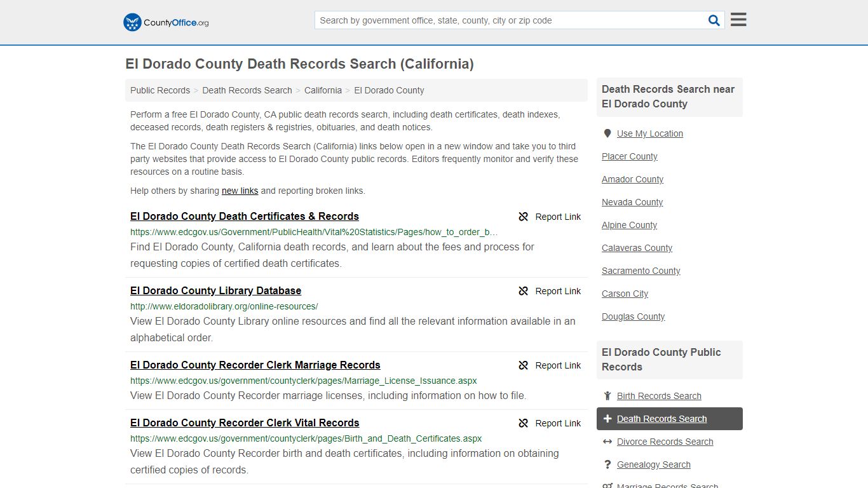Follow the 'new links' hyperlink
This screenshot has width=868, height=488.
click(x=240, y=191)
